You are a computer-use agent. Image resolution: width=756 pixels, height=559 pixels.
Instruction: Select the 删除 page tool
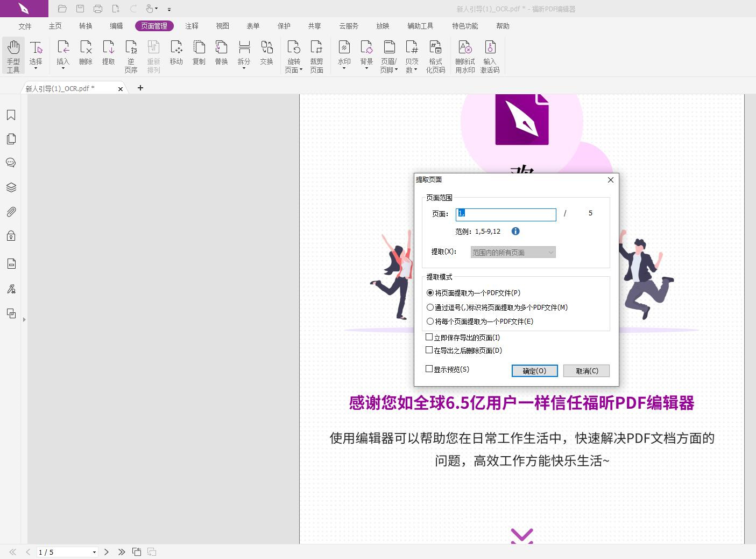(86, 54)
